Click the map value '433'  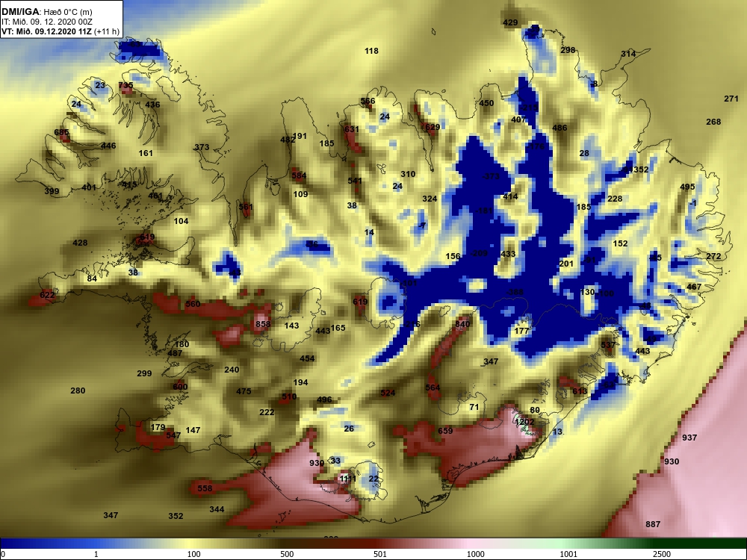pos(508,255)
